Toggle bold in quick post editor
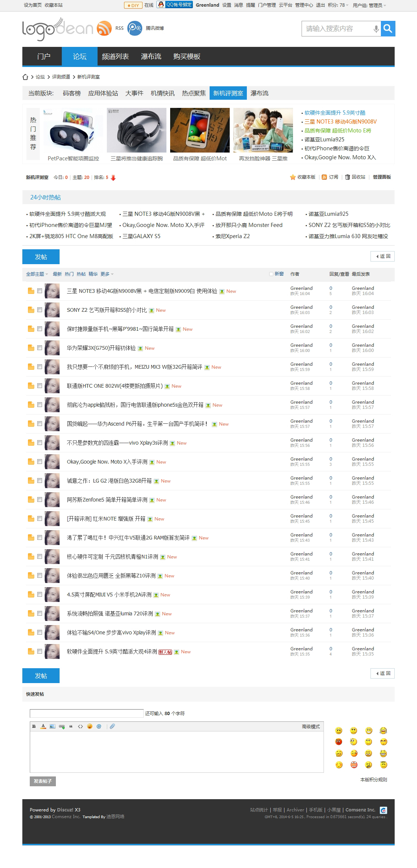 point(34,726)
